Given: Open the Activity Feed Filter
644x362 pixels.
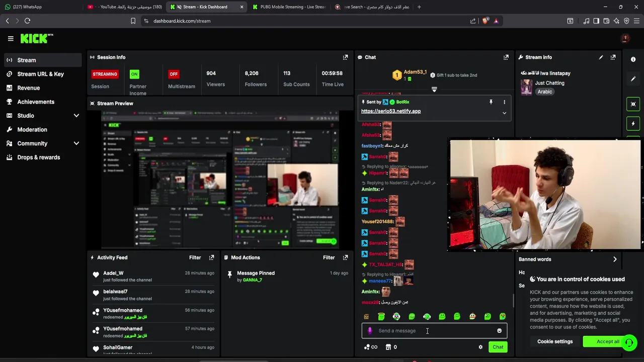Looking at the screenshot, I should (195, 257).
